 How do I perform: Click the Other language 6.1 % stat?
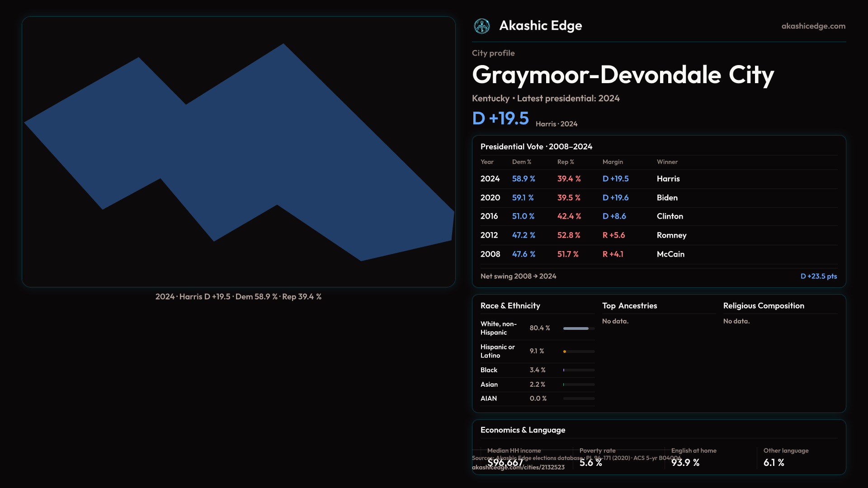tap(774, 462)
